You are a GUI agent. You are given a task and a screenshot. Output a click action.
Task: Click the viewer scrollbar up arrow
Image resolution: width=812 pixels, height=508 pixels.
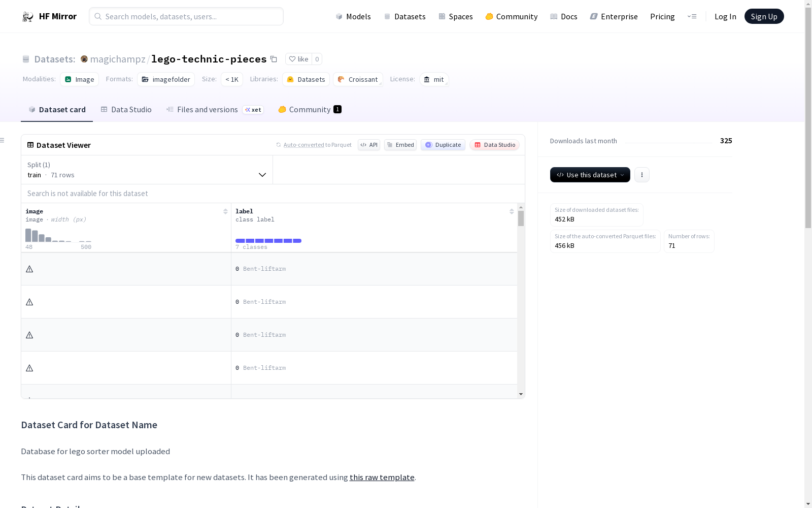click(521, 207)
